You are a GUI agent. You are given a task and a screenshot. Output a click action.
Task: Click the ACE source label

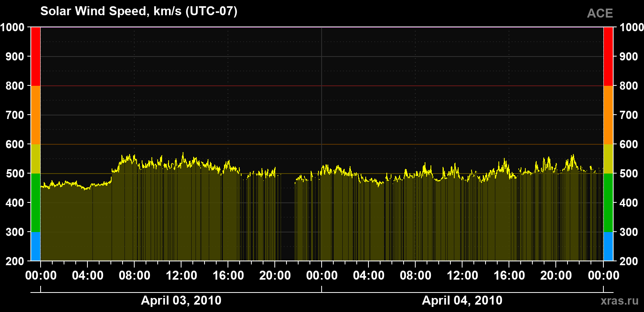pyautogui.click(x=600, y=13)
